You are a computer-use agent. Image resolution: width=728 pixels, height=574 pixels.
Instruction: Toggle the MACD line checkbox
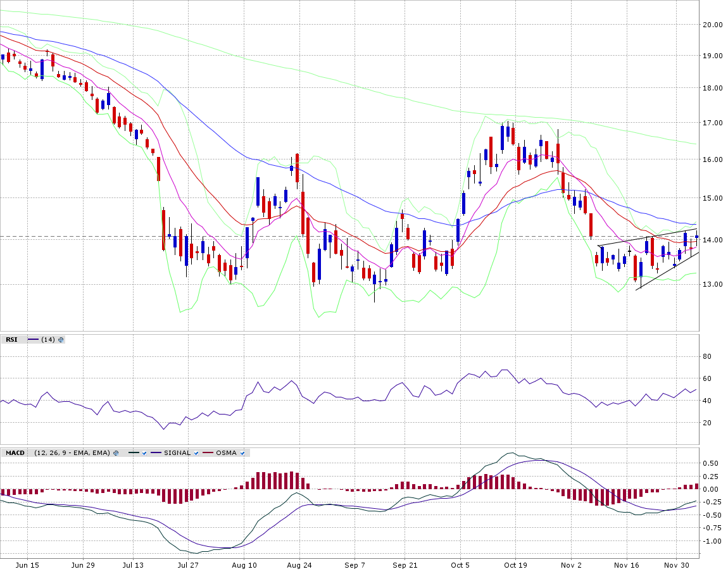point(144,453)
